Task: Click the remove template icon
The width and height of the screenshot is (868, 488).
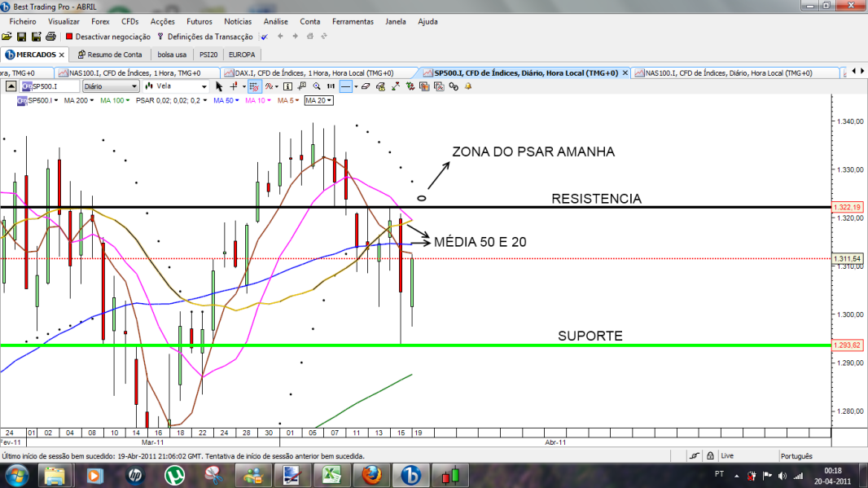Action: point(440,86)
